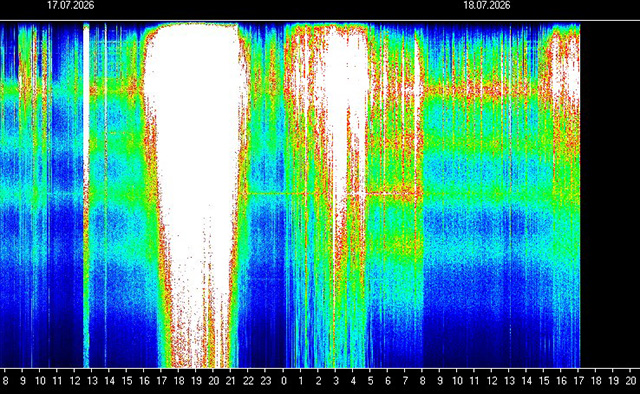Select hour 21 on the time axis
The width and height of the screenshot is (640, 394).
click(231, 381)
